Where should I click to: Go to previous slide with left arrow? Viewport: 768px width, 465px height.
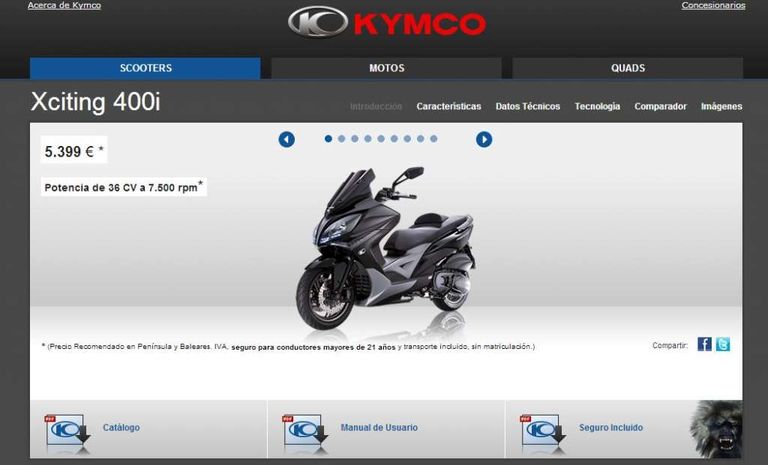tap(287, 140)
